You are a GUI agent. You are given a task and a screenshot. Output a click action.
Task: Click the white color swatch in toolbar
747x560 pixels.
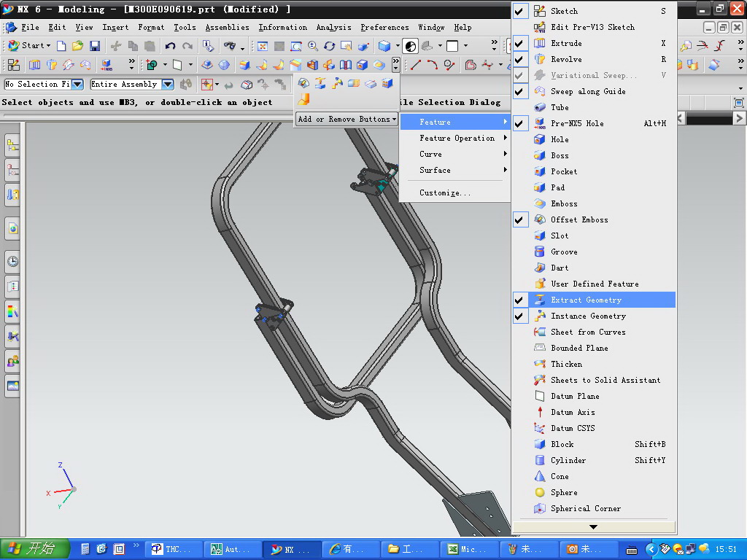pos(452,46)
